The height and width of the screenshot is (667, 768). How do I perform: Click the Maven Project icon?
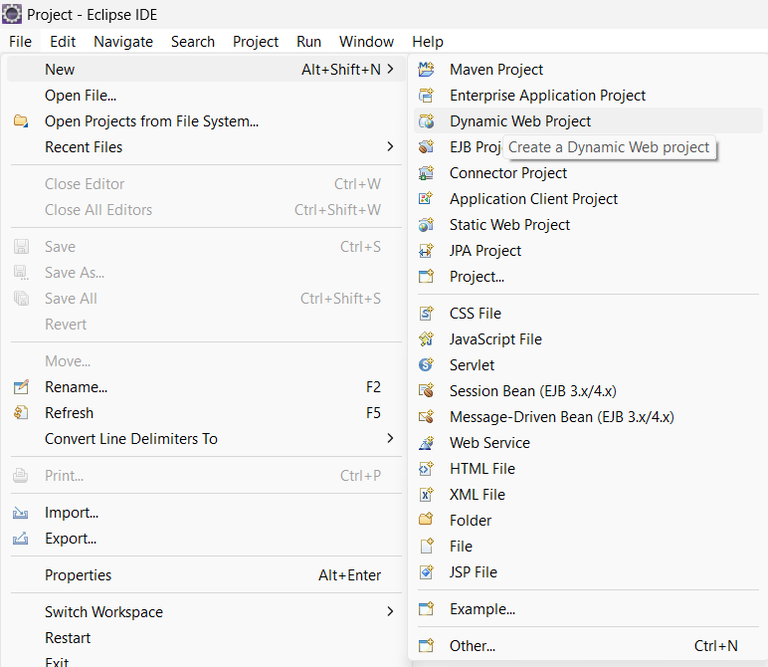tap(427, 69)
